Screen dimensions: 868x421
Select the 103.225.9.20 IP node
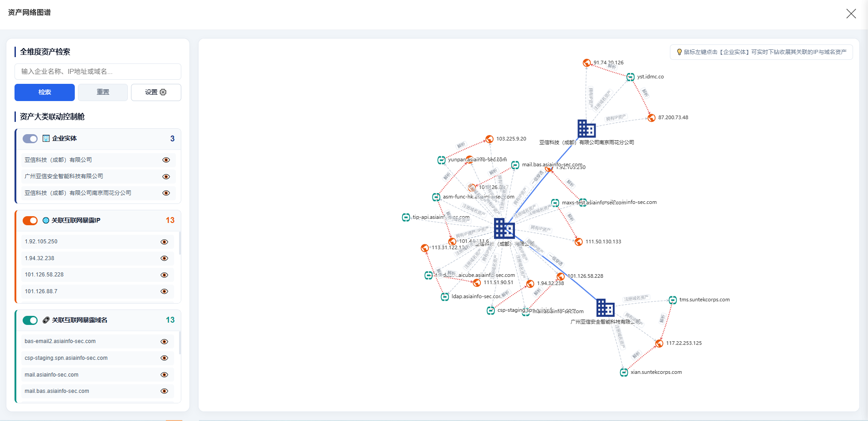click(490, 139)
